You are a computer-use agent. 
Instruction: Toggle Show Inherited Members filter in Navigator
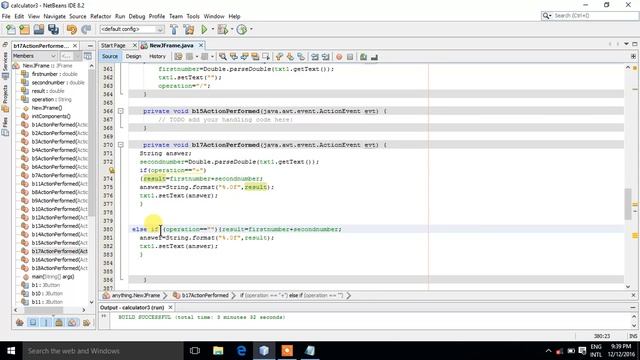pyautogui.click(x=20, y=322)
